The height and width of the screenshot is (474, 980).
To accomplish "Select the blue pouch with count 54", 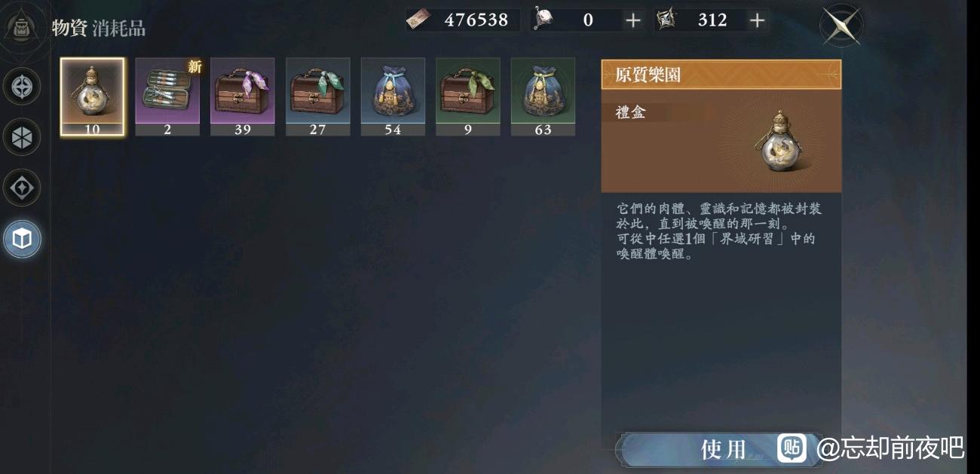I will coord(393,96).
